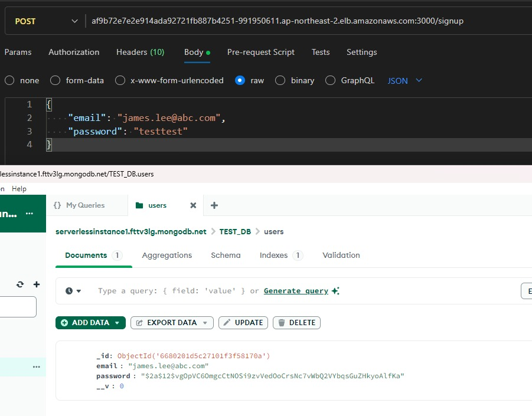Click the DELETE button

point(296,323)
